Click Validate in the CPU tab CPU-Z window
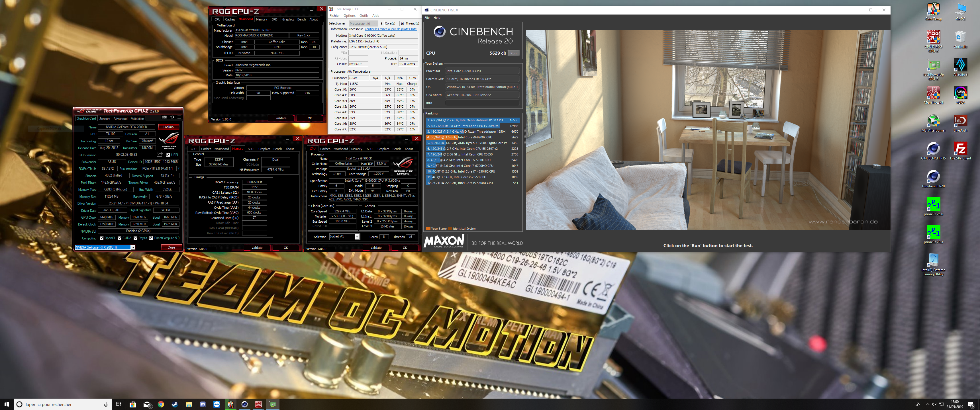The image size is (980, 410). pos(376,248)
